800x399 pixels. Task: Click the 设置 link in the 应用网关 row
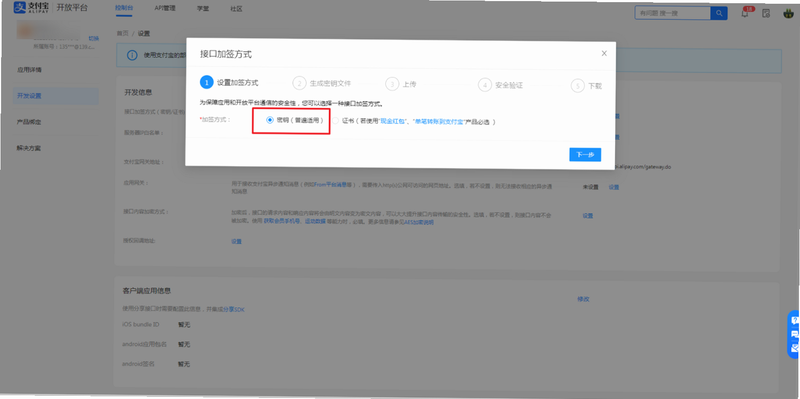(x=614, y=187)
